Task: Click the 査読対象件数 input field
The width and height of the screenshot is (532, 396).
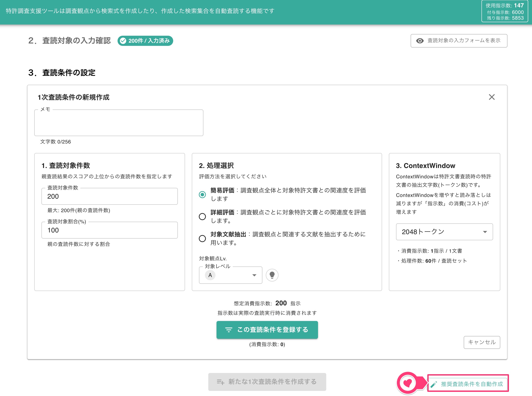Action: tap(110, 196)
